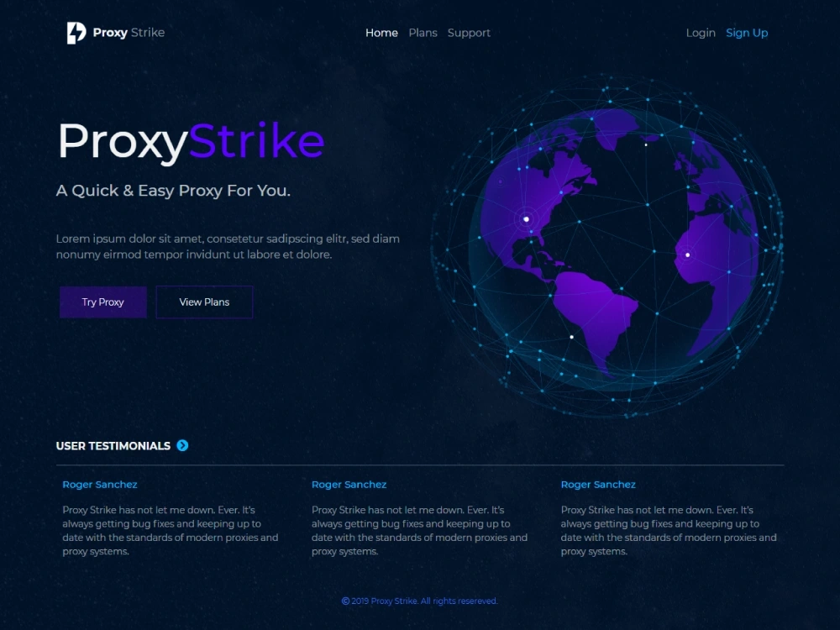Screen dimensions: 840x630
Task: Click the Proxy Strike lightning logo icon
Action: click(x=76, y=33)
